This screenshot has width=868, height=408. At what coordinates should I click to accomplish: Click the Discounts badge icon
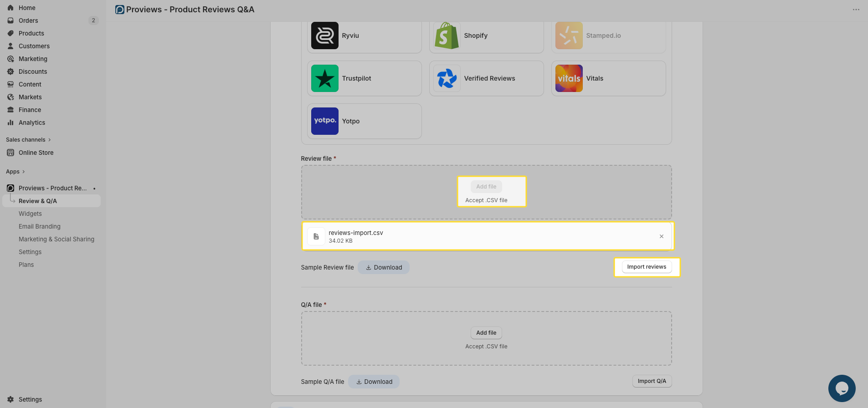click(10, 71)
